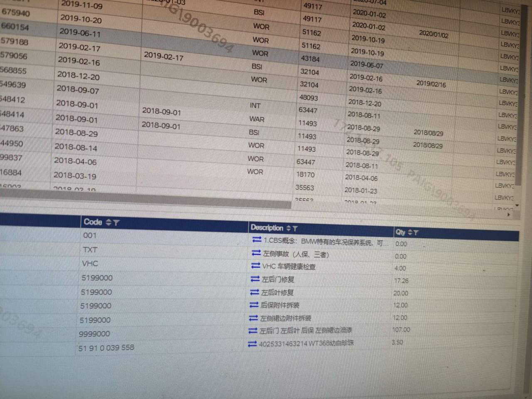Click the quantity value 4.00
532x399 pixels.
coord(400,268)
